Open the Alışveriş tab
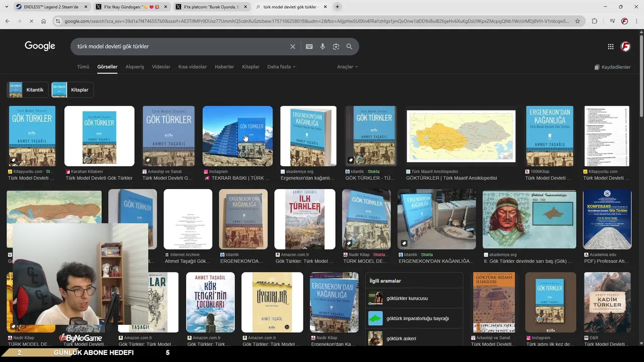Screen dimensions: 644x362 [134, 67]
